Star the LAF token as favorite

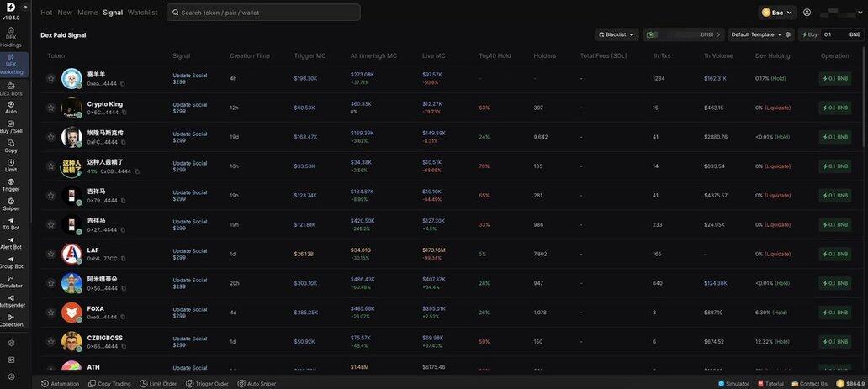pos(50,254)
